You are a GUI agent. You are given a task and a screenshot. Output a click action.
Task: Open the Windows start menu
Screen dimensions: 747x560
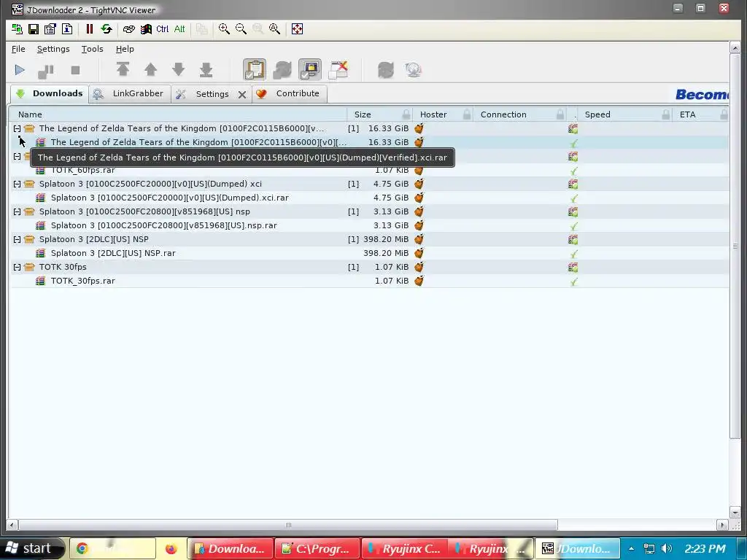(31, 548)
